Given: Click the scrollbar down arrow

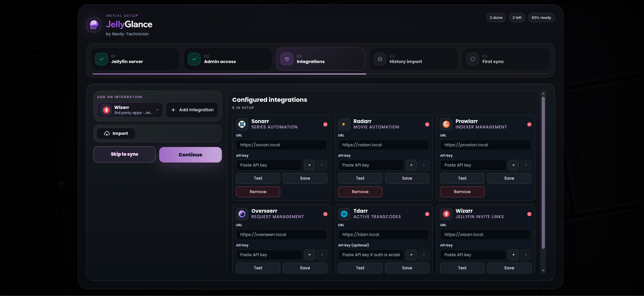Looking at the screenshot, I should click(x=543, y=271).
